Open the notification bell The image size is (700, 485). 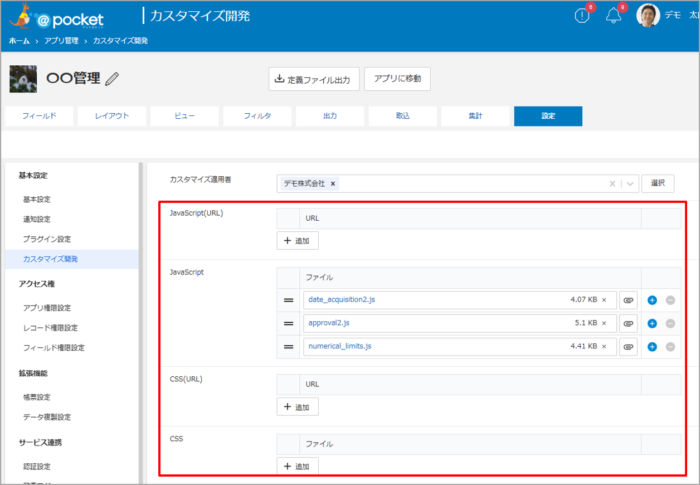(614, 15)
